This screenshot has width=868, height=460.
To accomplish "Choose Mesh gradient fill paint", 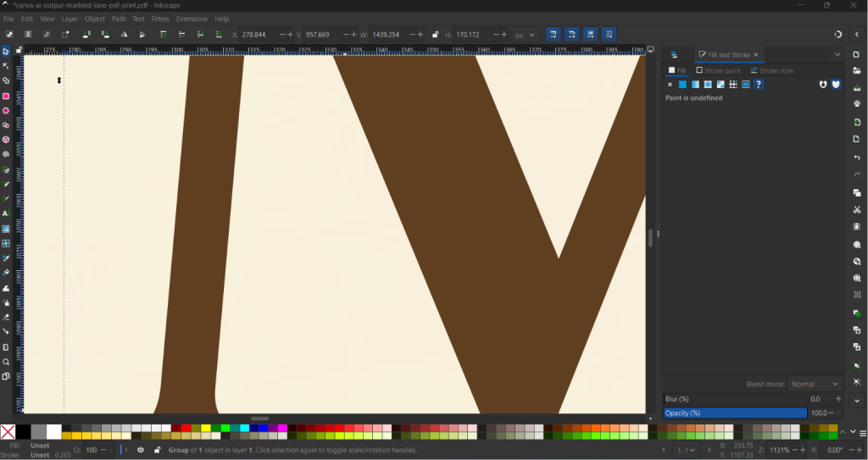I will (x=721, y=85).
